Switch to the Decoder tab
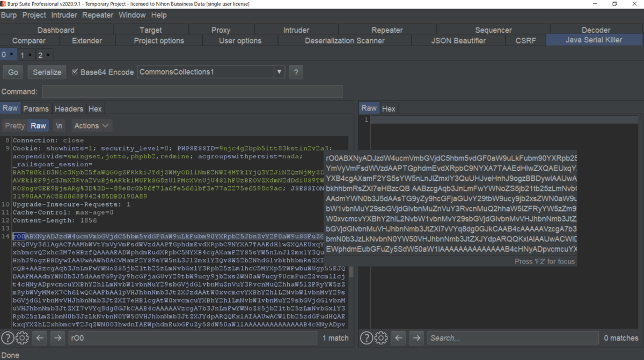Viewport: 644px width, 360px height. click(x=596, y=30)
